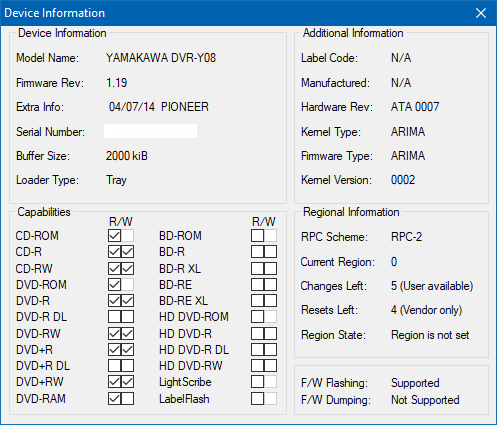Click the HD DVD-RW read checkbox
The width and height of the screenshot is (497, 425).
click(257, 366)
